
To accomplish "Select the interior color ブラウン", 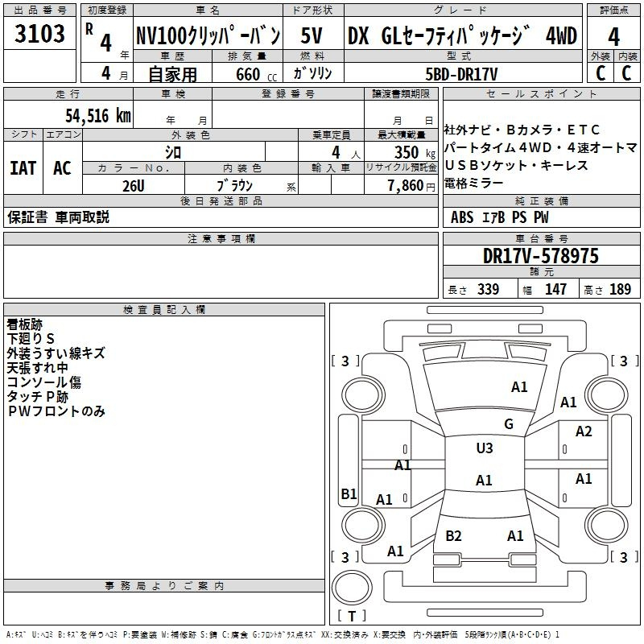I will click(234, 186).
